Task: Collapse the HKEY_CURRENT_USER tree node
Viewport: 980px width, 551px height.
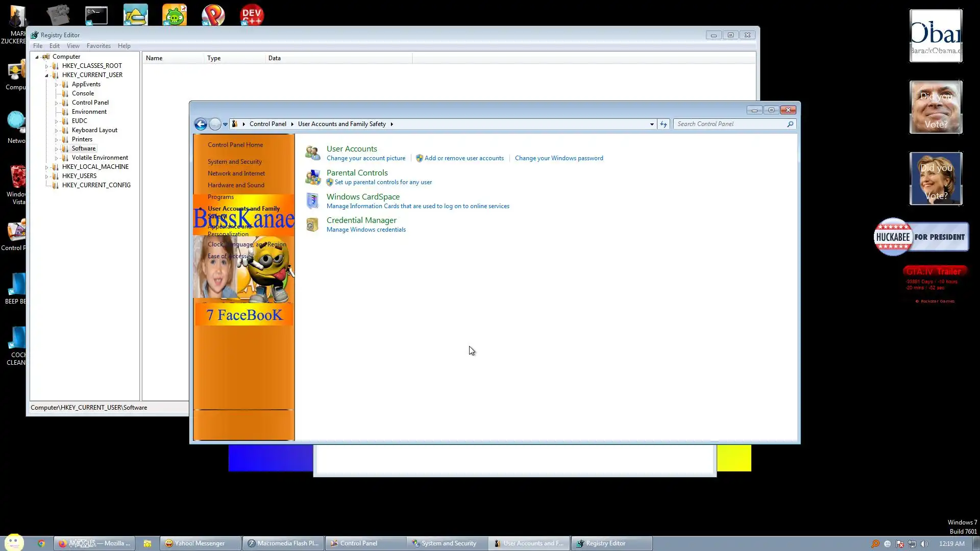Action: click(46, 75)
